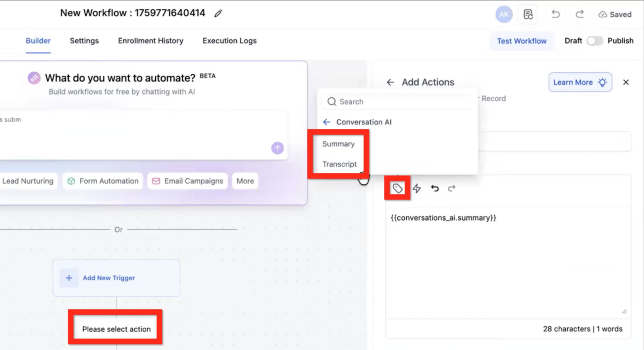Screen dimensions: 644x350
Task: Click the pencil icon to rename the workflow
Action: point(218,13)
